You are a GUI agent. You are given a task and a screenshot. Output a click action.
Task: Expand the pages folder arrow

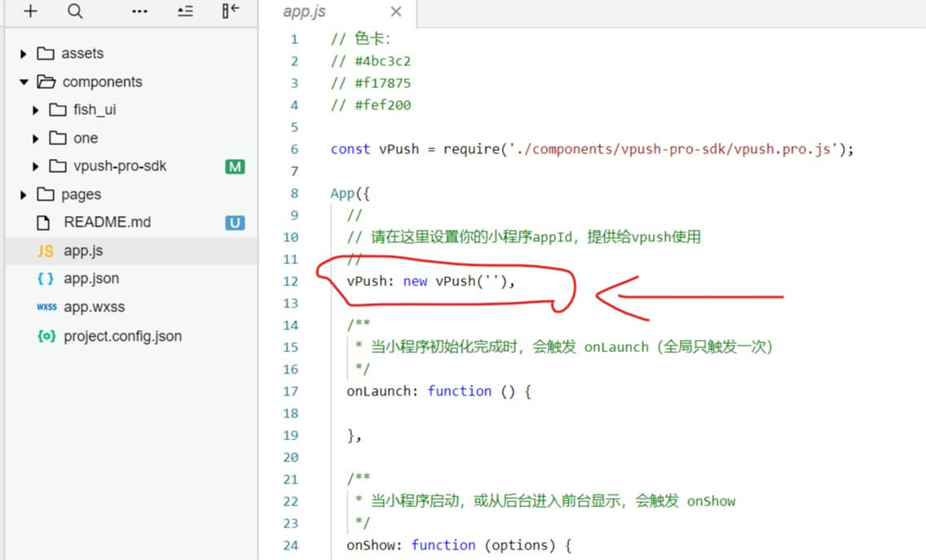23,195
